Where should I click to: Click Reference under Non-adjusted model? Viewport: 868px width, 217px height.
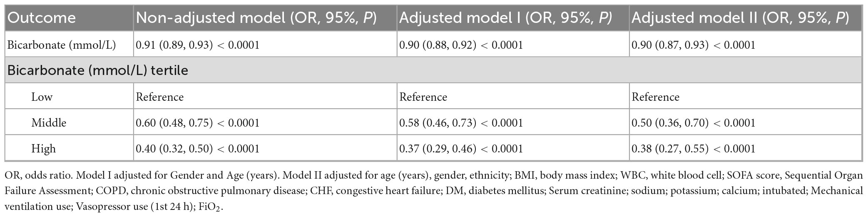click(x=160, y=97)
